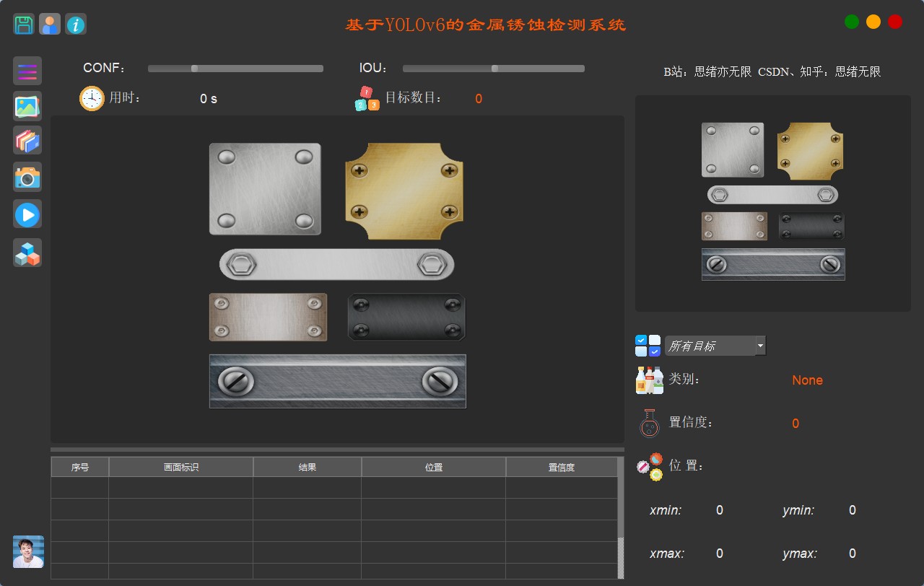Adjust the CONF threshold slider

coord(194,69)
